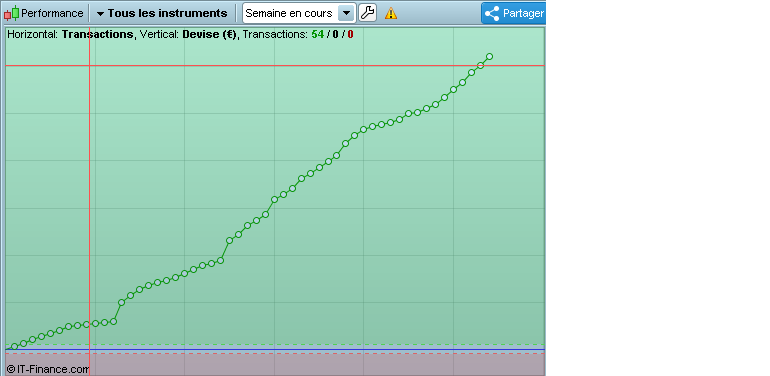The image size is (770, 376).
Task: Click the Performance label
Action: (52, 13)
